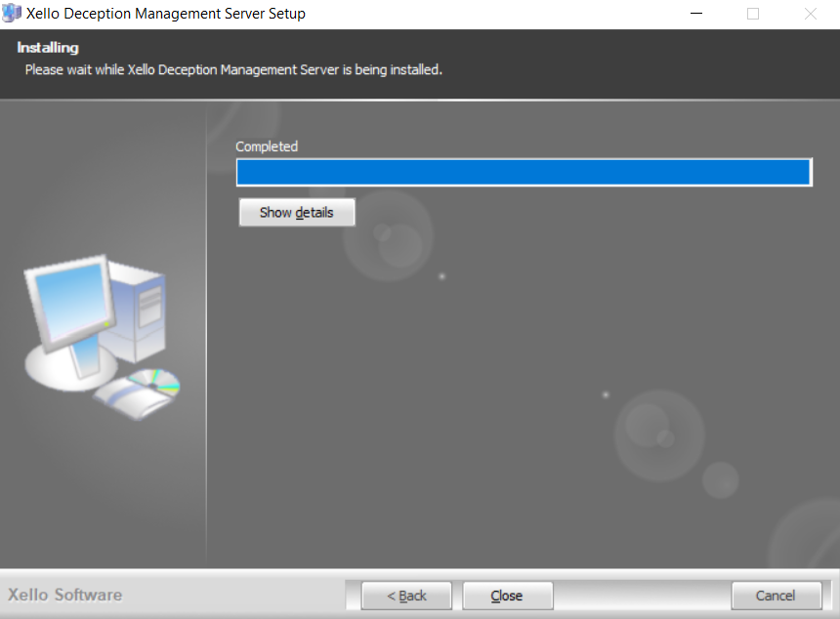840x619 pixels.
Task: Click the Show details button
Action: (296, 213)
